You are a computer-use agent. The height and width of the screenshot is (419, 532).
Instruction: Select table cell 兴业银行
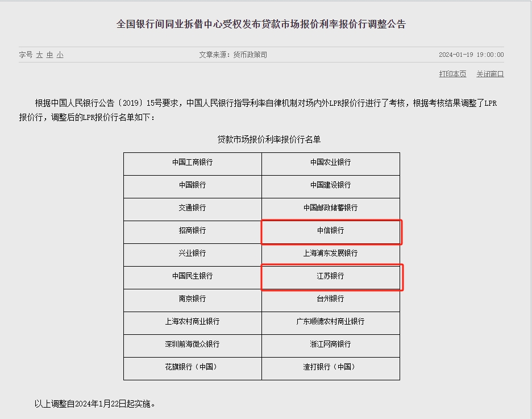coord(192,255)
